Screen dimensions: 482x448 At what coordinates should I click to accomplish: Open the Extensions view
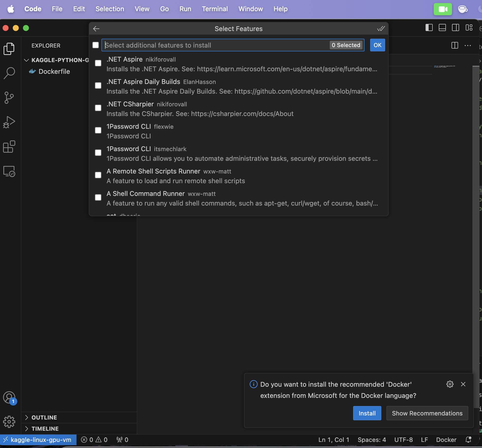click(x=9, y=147)
